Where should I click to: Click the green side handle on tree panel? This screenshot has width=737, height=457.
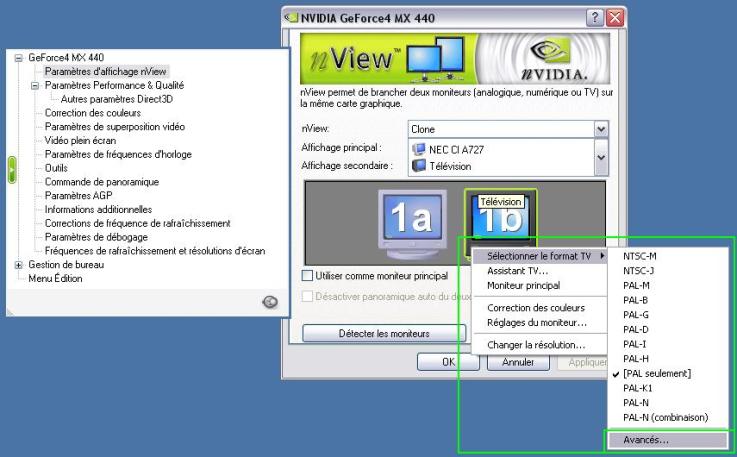tap(12, 169)
